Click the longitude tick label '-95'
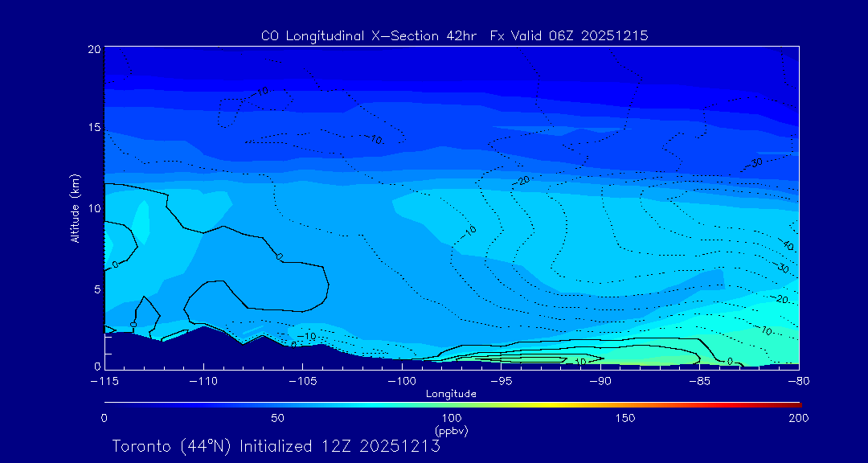Image resolution: width=868 pixels, height=463 pixels. pos(502,382)
